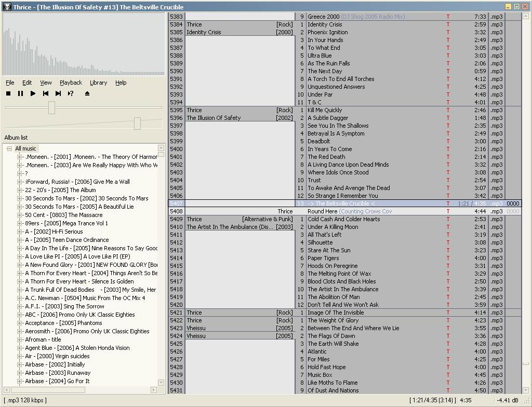Screen dimensions: 532x407
Task: Click the spectrum visualization display
Action: [x=83, y=45]
